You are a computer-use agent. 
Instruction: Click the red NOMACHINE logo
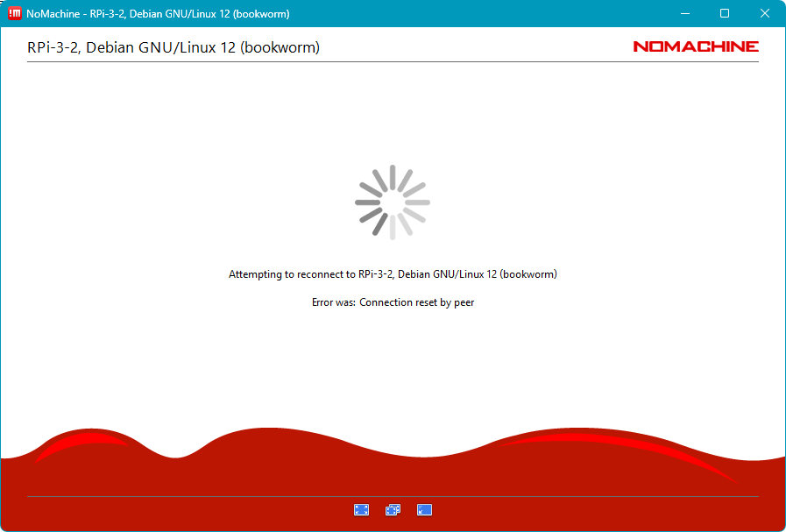(696, 46)
